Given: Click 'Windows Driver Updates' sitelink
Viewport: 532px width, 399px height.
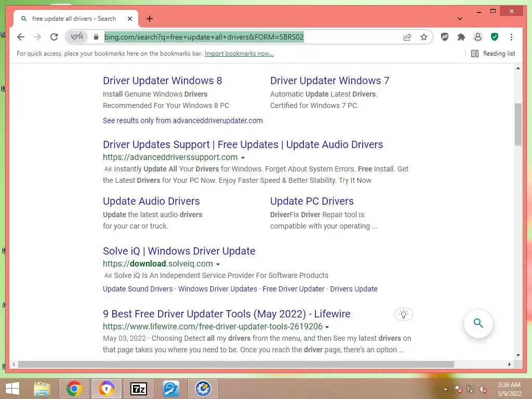Looking at the screenshot, I should (218, 289).
